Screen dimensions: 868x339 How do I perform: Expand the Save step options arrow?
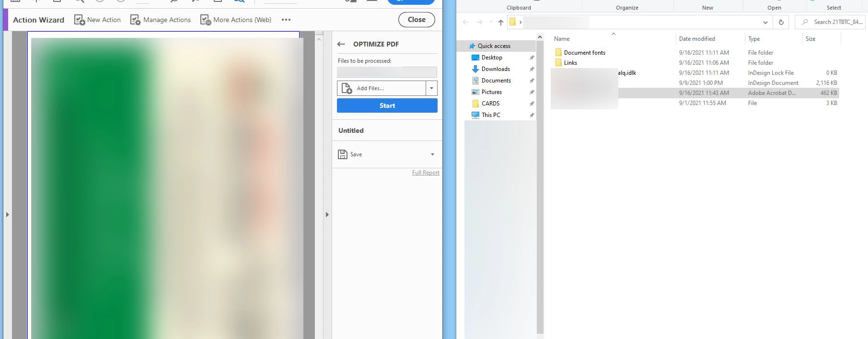(432, 154)
